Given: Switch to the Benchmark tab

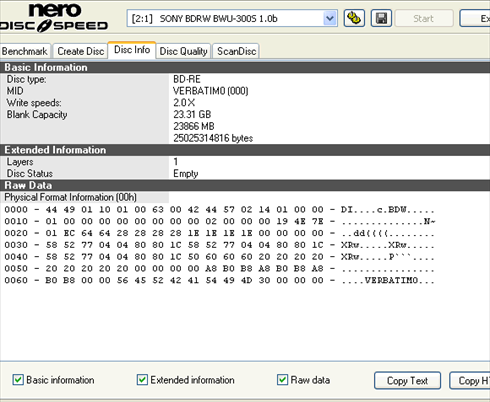Looking at the screenshot, I should click(25, 51).
